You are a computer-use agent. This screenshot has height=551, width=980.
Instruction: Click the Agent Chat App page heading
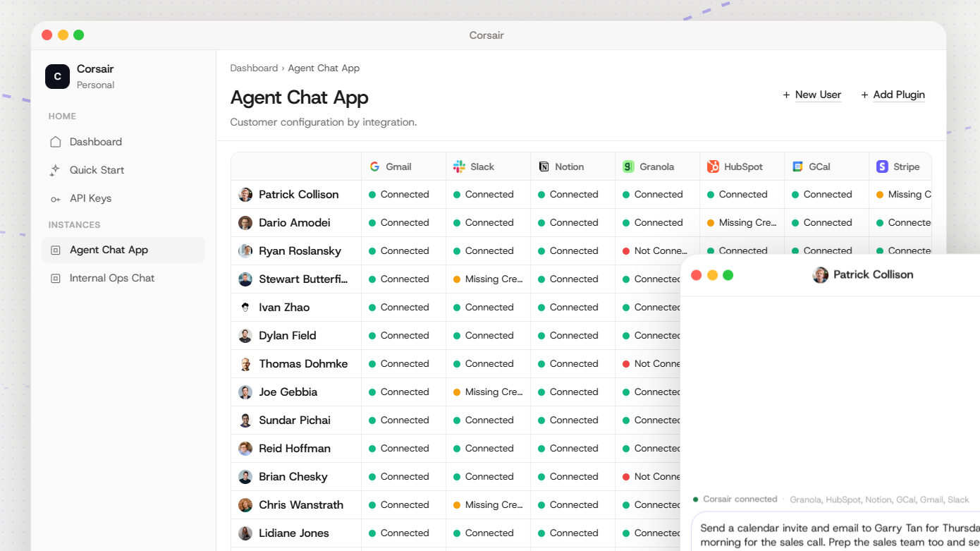(x=300, y=97)
